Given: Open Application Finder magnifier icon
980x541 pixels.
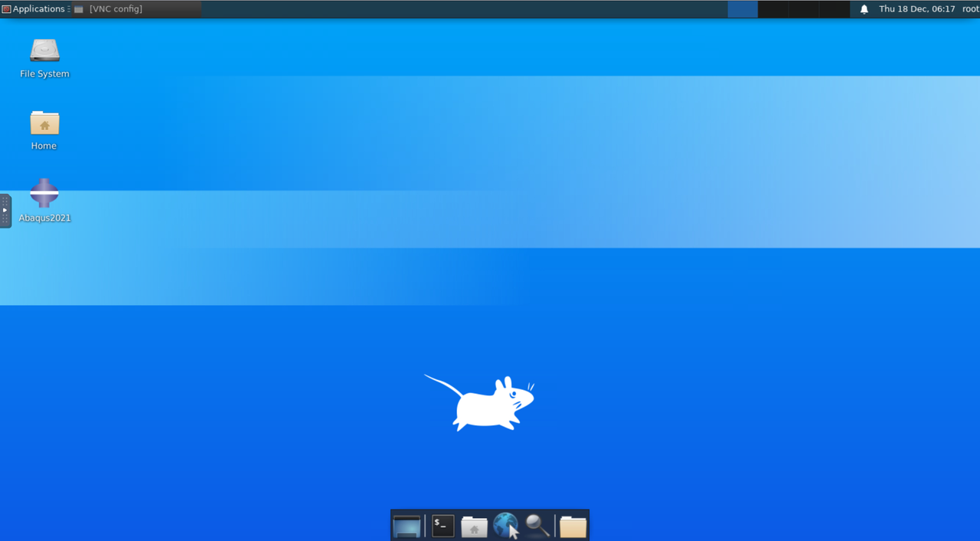Looking at the screenshot, I should (537, 526).
